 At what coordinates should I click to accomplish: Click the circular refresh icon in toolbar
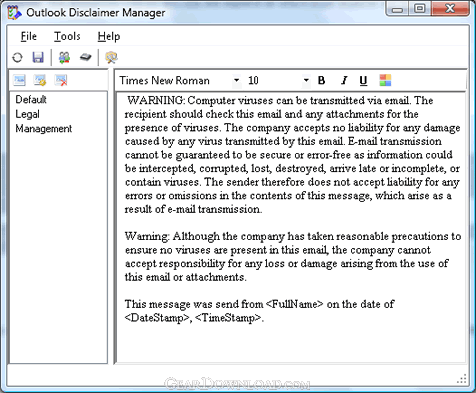tap(17, 58)
